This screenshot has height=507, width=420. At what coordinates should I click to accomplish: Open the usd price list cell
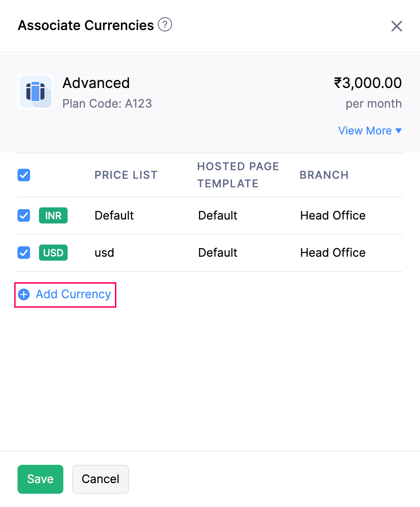pyautogui.click(x=104, y=253)
